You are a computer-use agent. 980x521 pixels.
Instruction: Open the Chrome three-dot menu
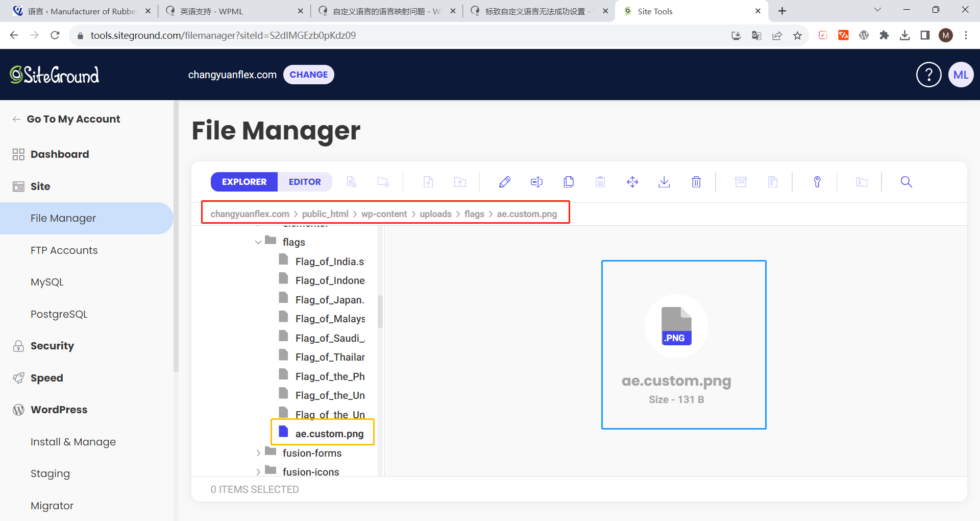[966, 35]
